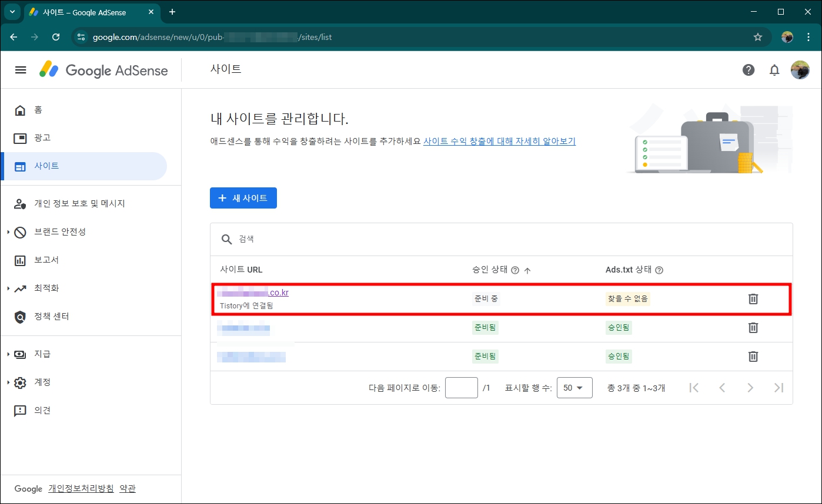
Task: Click the AdSense help question mark icon
Action: [749, 69]
